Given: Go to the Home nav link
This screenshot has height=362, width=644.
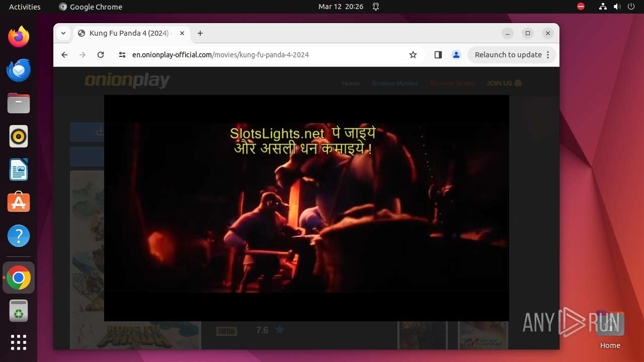Looking at the screenshot, I should click(351, 83).
